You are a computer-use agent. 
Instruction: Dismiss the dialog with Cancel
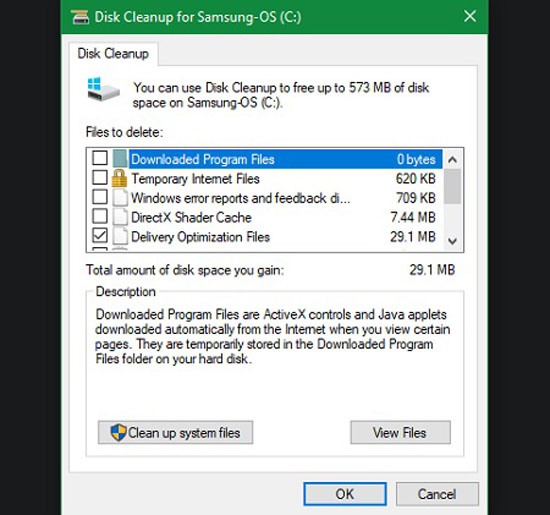point(437,494)
